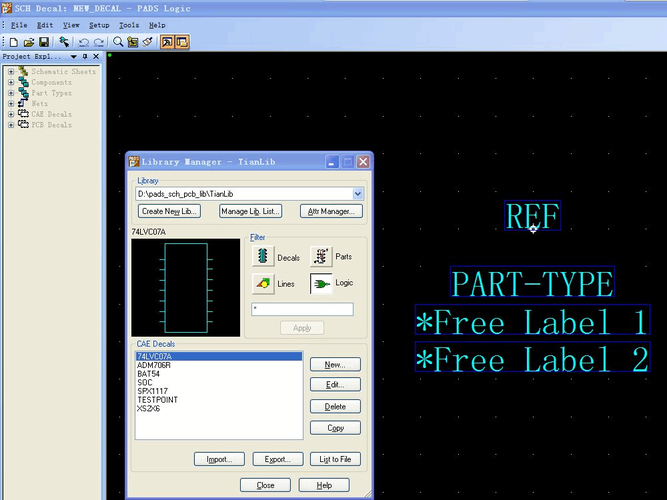667x500 pixels.
Task: Close the Project Explorer panel
Action: pos(96,57)
